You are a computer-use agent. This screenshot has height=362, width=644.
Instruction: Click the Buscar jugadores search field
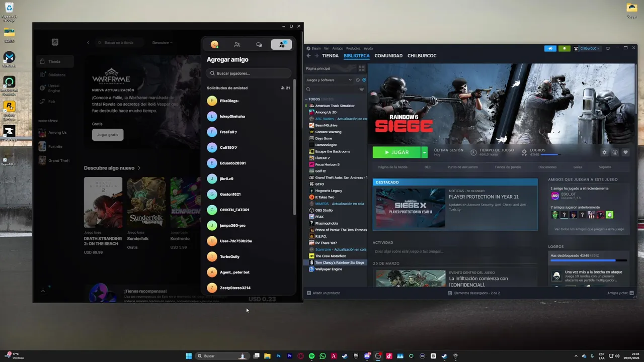(x=249, y=73)
